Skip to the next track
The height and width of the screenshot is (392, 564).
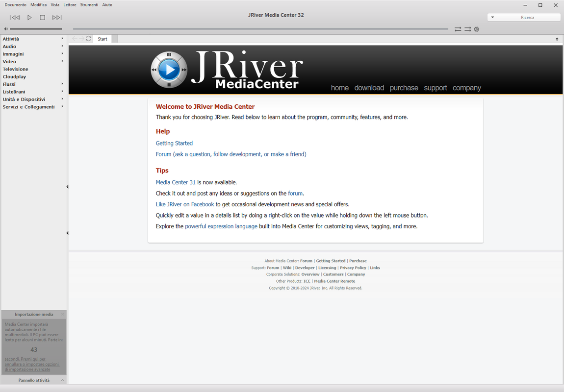[57, 17]
